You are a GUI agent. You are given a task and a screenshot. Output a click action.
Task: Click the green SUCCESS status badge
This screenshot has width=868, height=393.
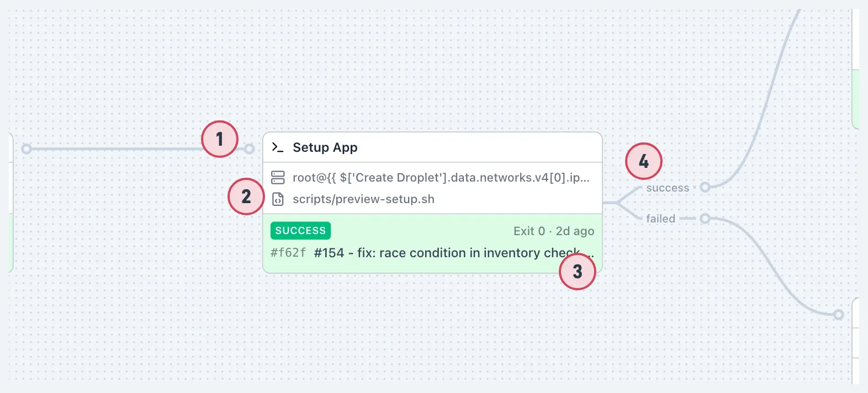pyautogui.click(x=300, y=231)
